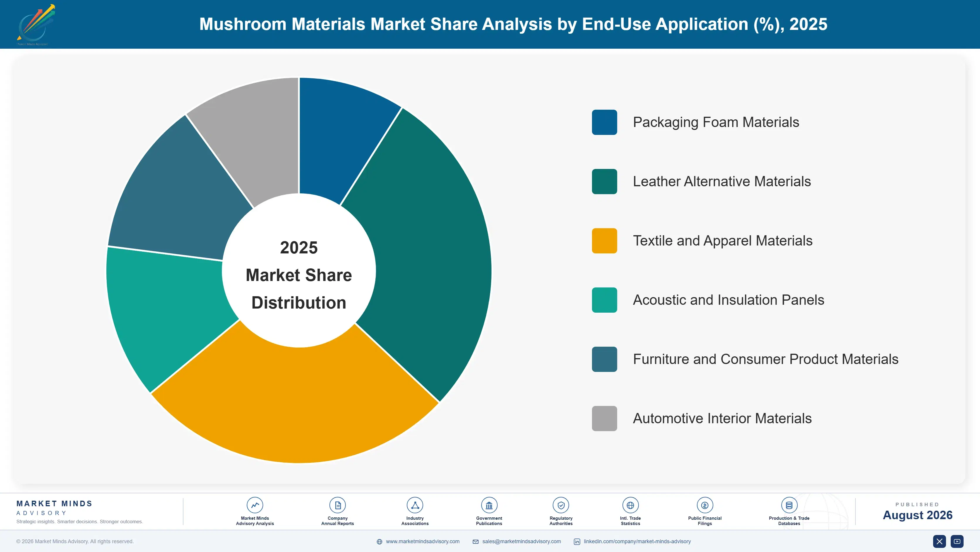
Task: Click the "Packaging Foam Materials" legend label
Action: (x=716, y=122)
